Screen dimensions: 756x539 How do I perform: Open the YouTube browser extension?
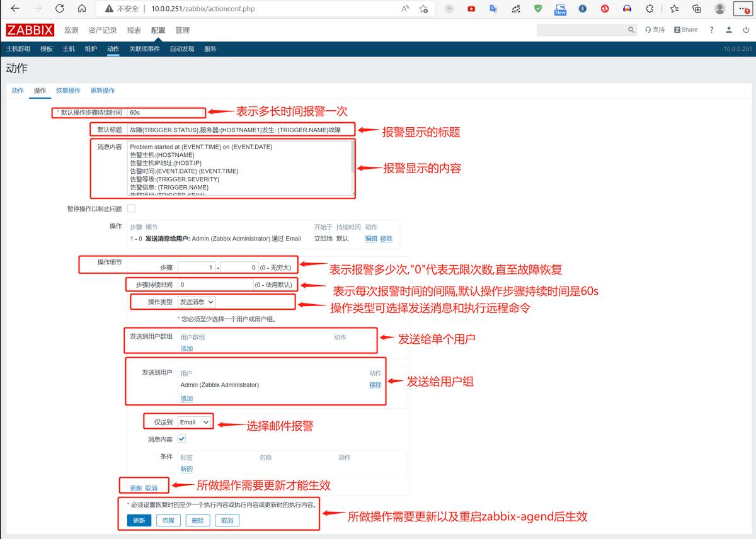[x=471, y=9]
